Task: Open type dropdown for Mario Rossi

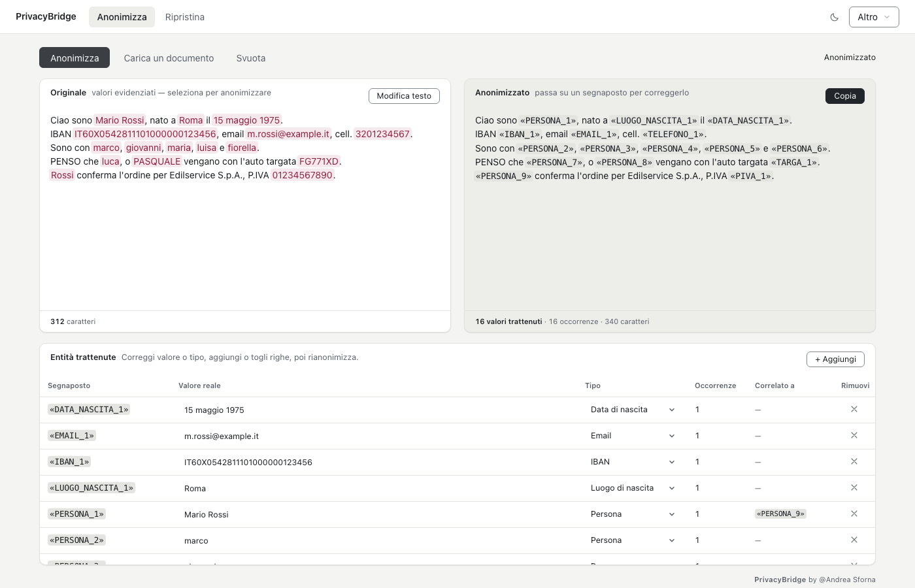Action: coord(632,514)
